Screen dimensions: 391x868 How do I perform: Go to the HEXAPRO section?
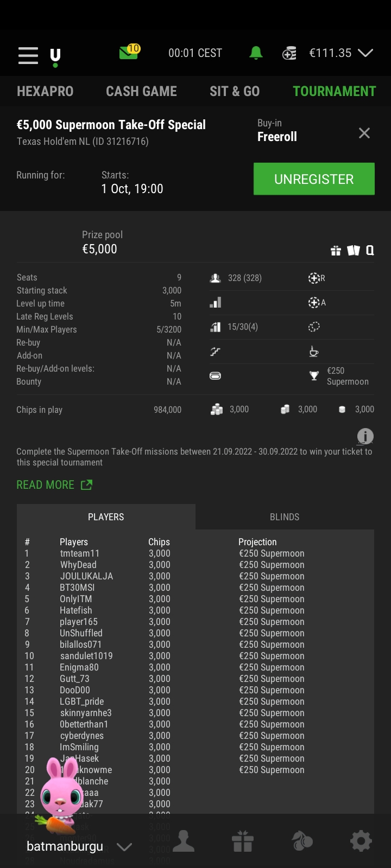click(45, 91)
